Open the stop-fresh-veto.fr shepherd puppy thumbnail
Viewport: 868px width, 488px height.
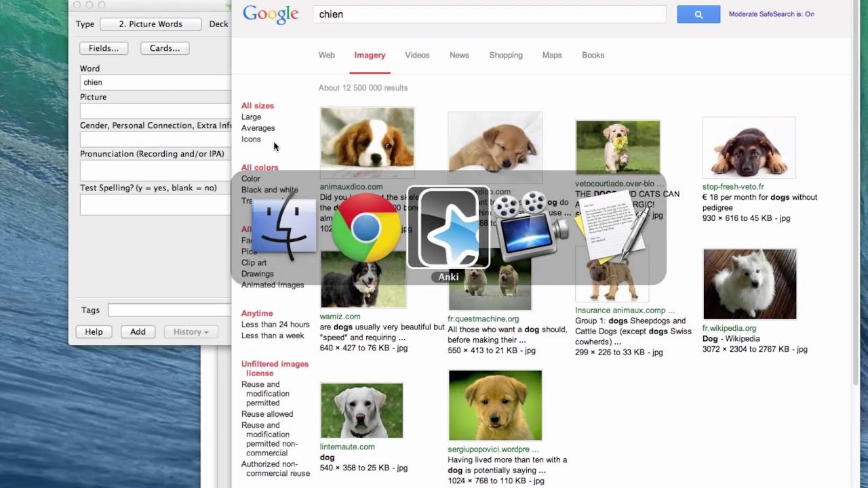749,148
